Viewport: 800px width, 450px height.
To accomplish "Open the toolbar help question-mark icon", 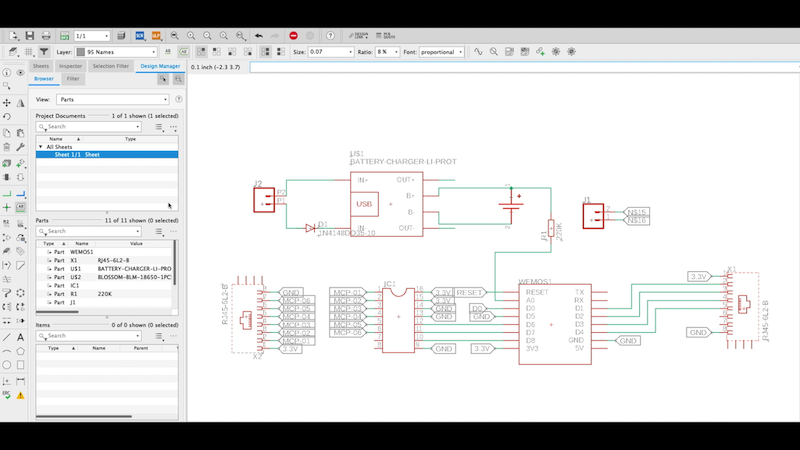I will (x=328, y=36).
